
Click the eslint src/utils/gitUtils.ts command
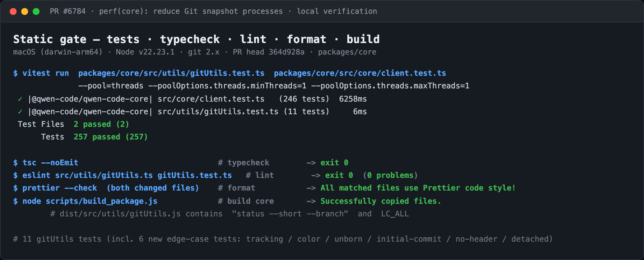[x=127, y=175]
